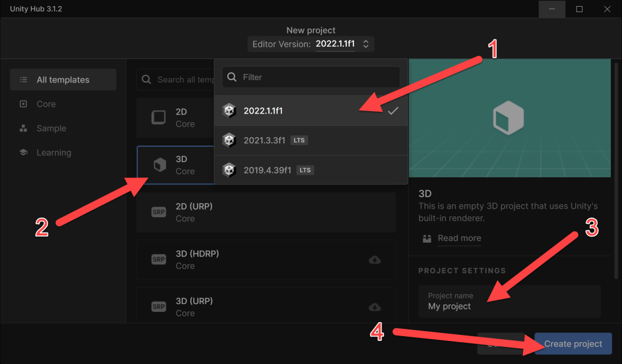Click the checkmark next to 2022.1.1f1

pos(393,111)
